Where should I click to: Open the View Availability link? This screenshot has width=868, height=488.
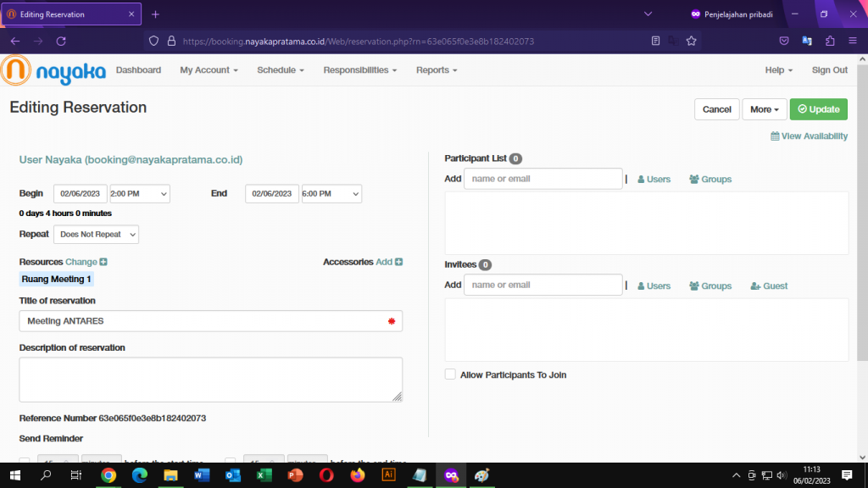point(809,136)
